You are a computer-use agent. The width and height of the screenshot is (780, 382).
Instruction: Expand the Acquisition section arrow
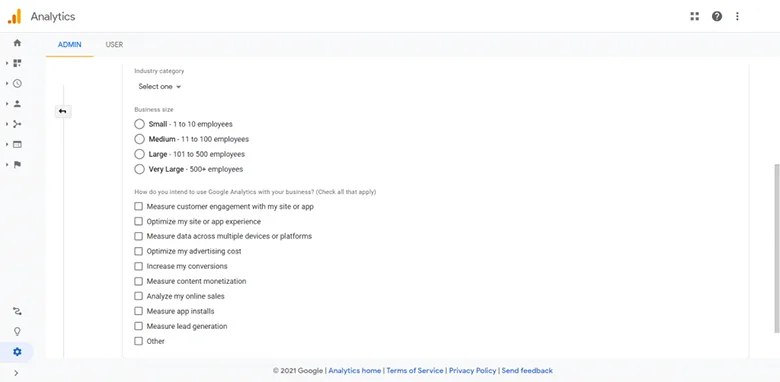tap(7, 124)
